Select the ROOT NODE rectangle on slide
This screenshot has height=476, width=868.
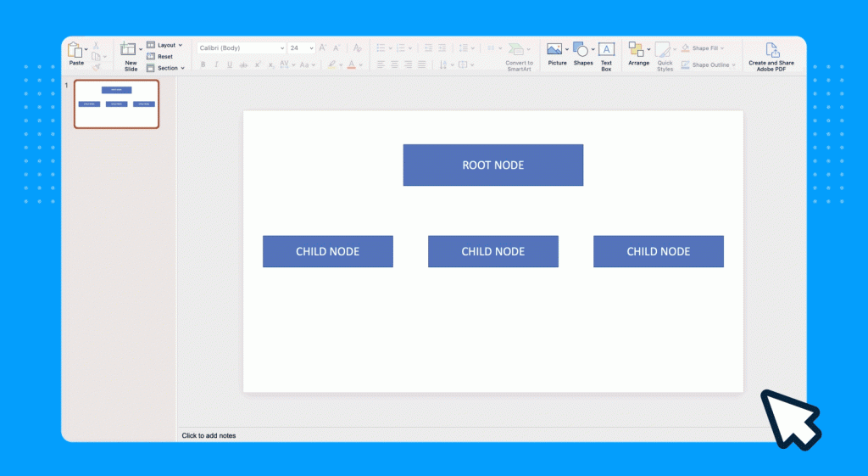point(492,165)
